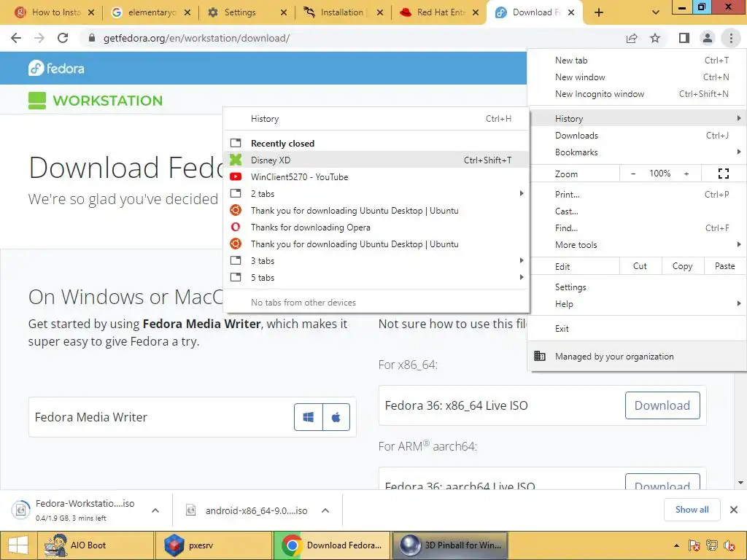Select Settings in the Chrome menu
Screen dimensions: 747x560
tap(637, 287)
